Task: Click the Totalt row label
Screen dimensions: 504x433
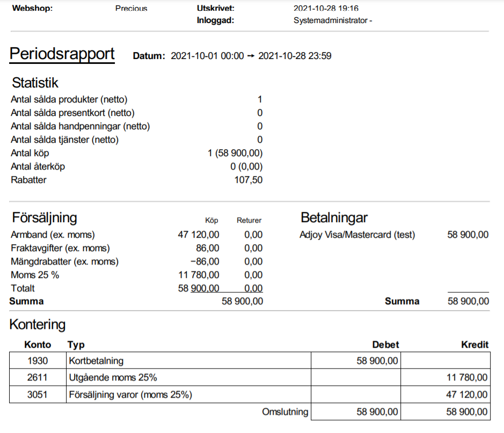Action: (x=23, y=289)
